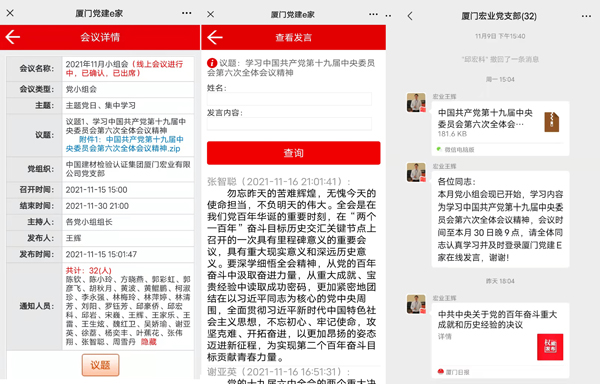
Task: Click the 共计: 32(人) count text
Action: click(x=88, y=270)
